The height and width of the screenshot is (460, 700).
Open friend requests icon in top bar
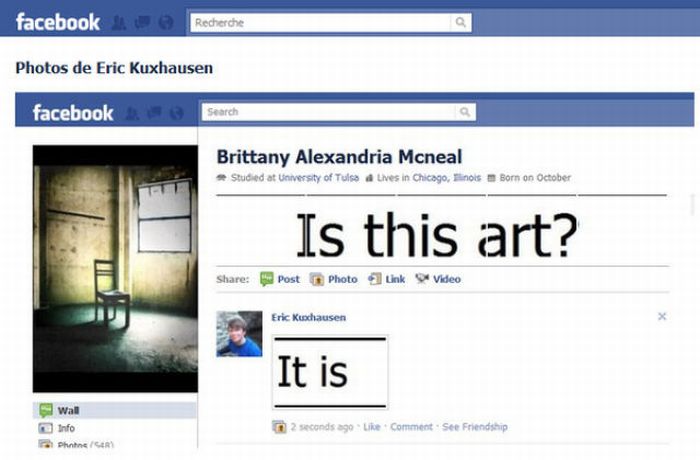tap(118, 22)
